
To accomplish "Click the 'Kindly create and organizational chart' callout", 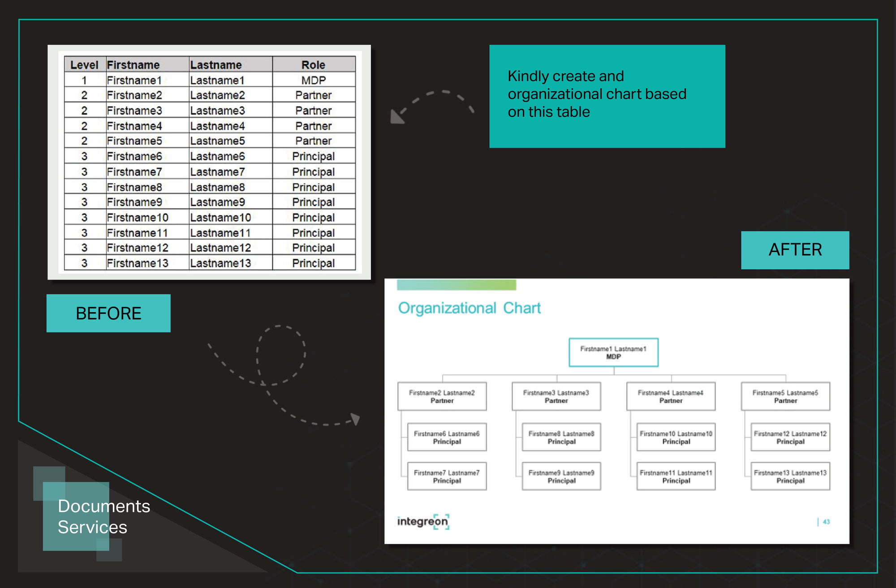I will (607, 96).
